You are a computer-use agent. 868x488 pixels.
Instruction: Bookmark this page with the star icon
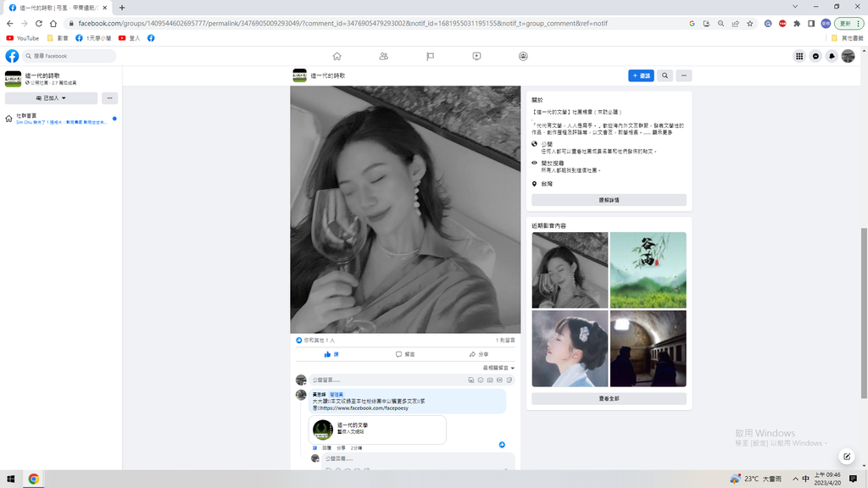(x=749, y=24)
